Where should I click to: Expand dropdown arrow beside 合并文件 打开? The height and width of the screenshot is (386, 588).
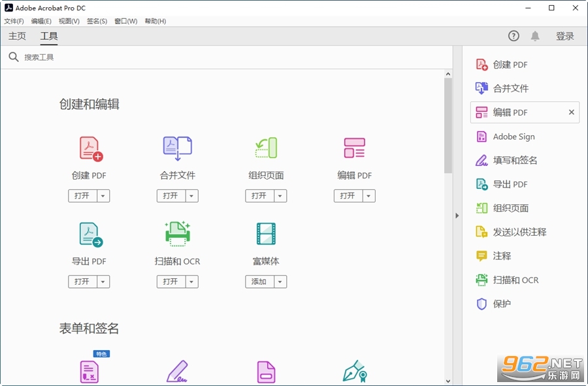tap(191, 196)
